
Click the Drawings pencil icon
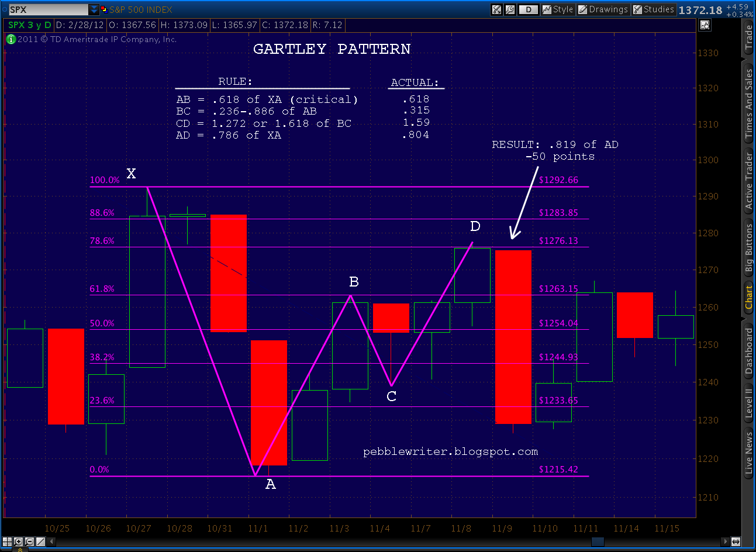[582, 9]
